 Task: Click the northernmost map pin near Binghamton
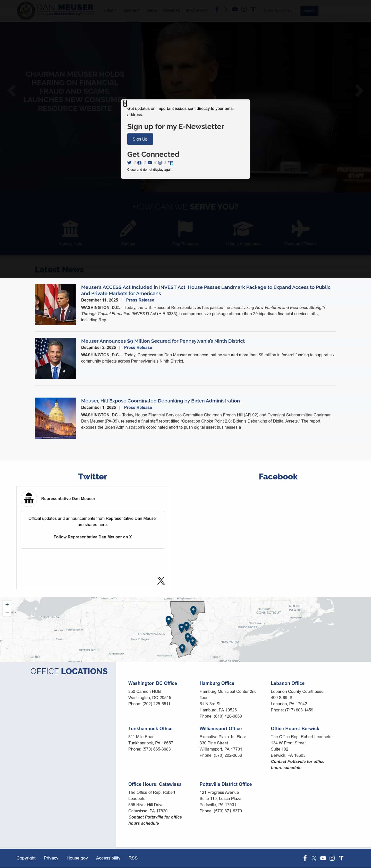[193, 610]
